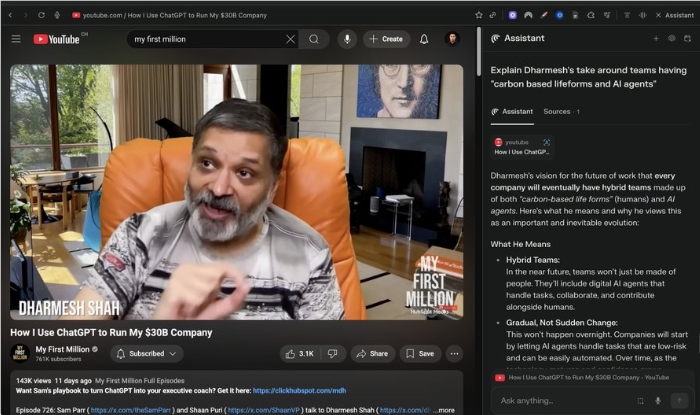This screenshot has height=415, width=700.
Task: Start a new chat in Assistant panel
Action: 656,38
